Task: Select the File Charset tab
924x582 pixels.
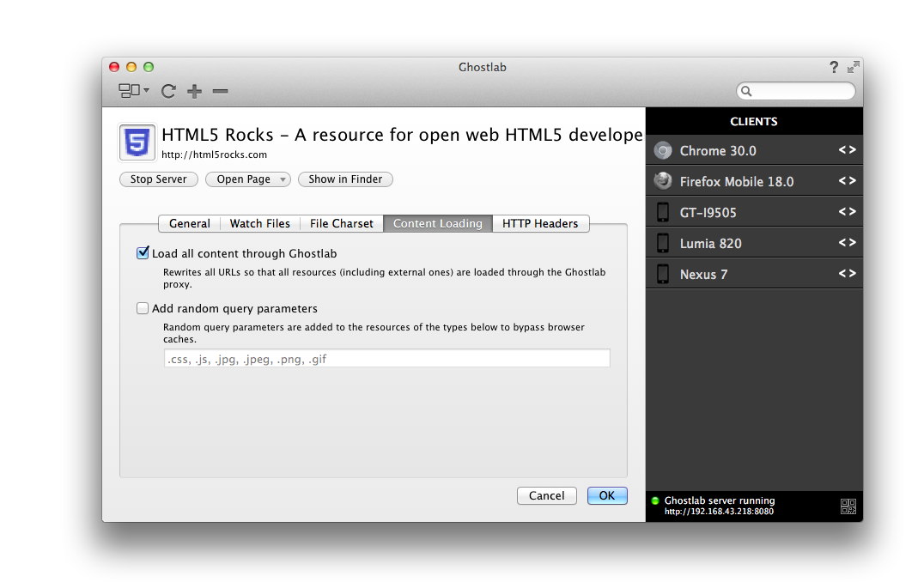Action: tap(342, 224)
